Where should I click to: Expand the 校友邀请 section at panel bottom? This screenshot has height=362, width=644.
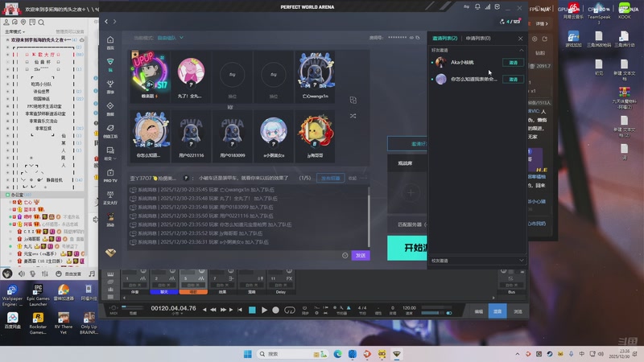click(x=521, y=260)
